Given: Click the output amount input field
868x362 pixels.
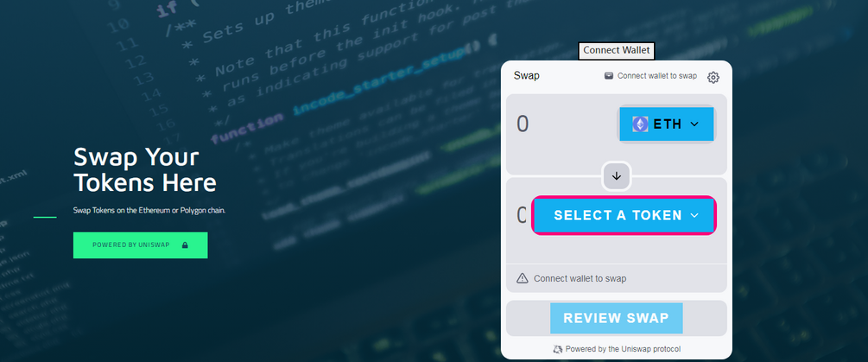Looking at the screenshot, I should pos(522,215).
